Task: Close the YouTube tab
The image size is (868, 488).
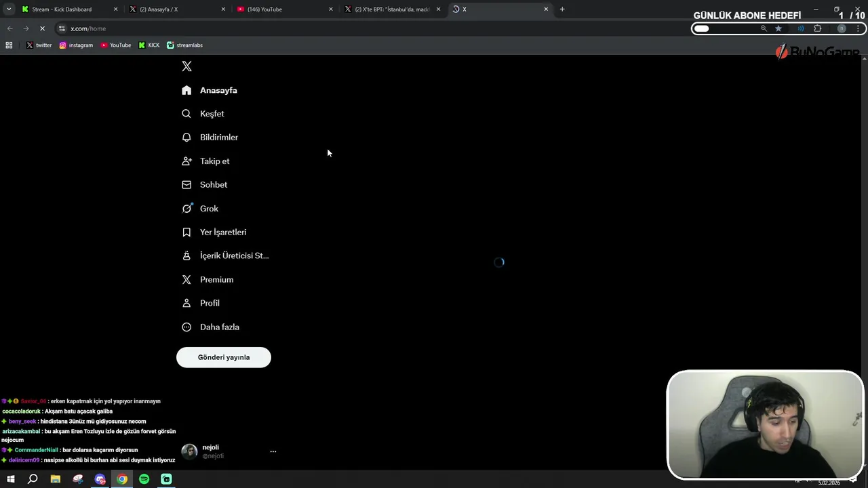Action: point(331,9)
